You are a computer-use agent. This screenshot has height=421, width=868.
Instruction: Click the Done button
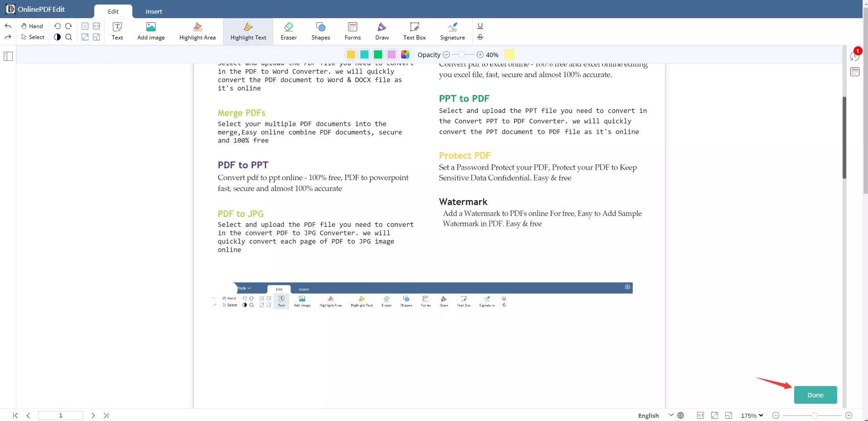(x=815, y=395)
